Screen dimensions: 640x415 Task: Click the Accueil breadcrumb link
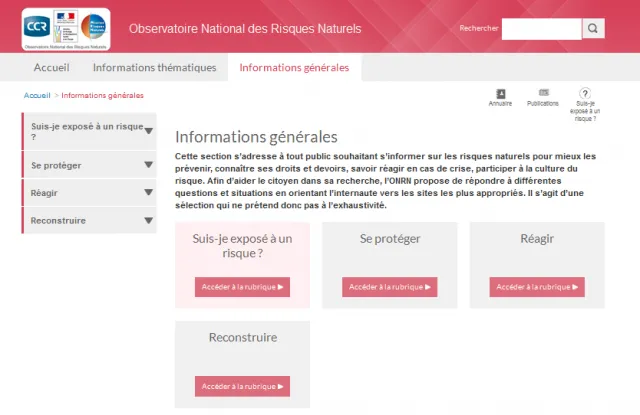tap(37, 95)
